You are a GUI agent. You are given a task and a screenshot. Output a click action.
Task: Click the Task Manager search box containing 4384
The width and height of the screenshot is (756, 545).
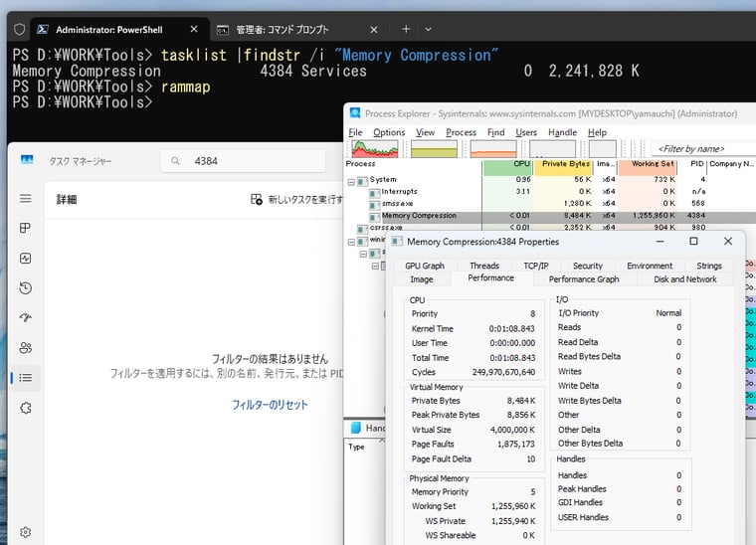(243, 161)
